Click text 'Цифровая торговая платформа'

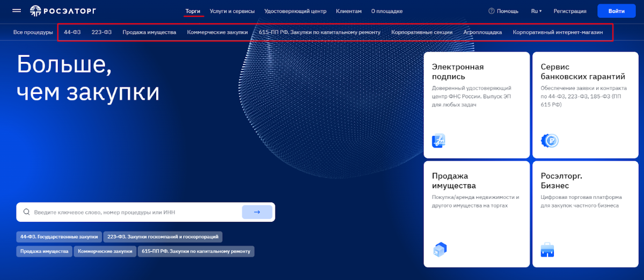click(581, 197)
